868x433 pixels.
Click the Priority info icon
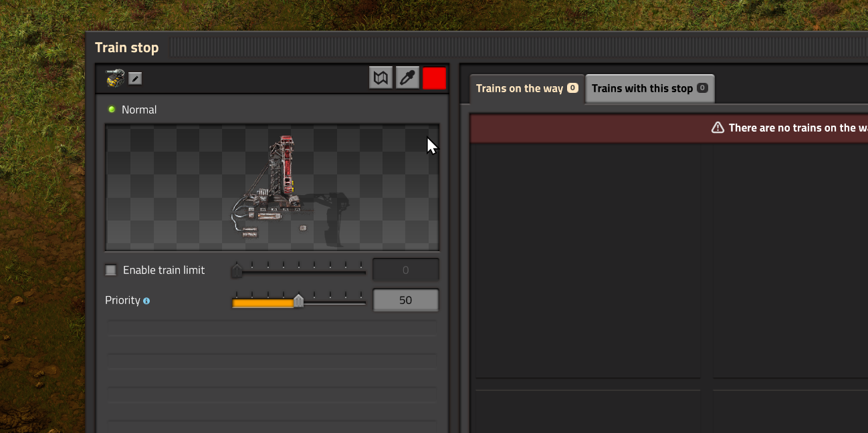(x=146, y=301)
